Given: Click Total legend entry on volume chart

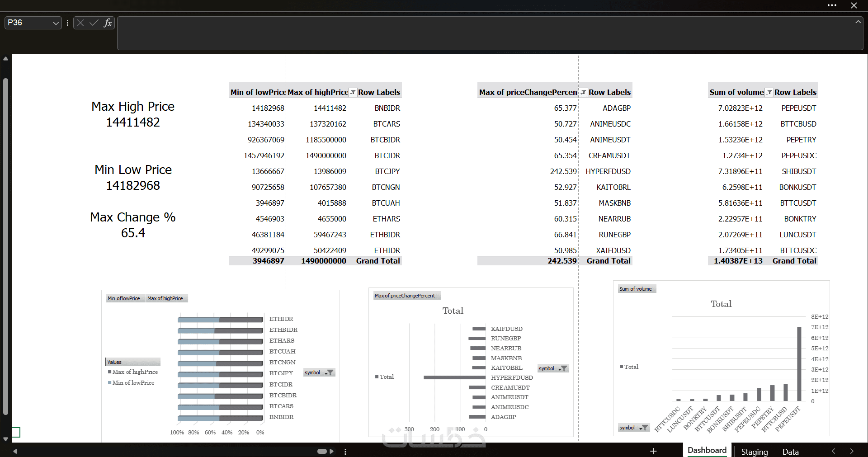Looking at the screenshot, I should [x=629, y=367].
